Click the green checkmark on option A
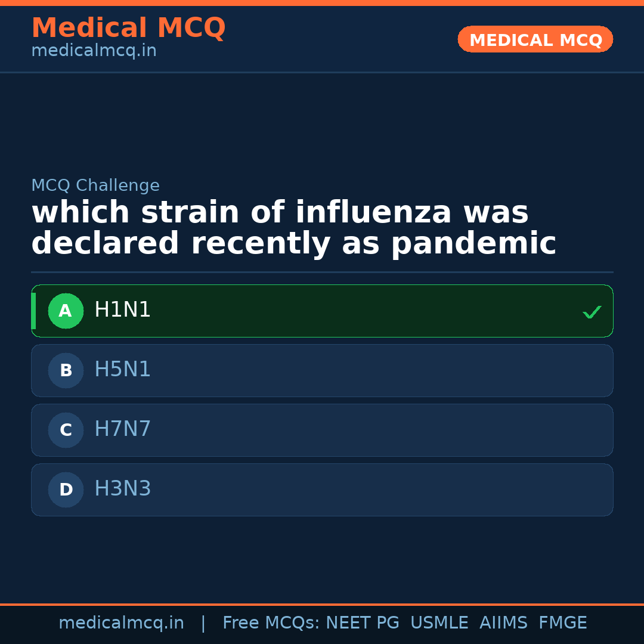 point(592,312)
